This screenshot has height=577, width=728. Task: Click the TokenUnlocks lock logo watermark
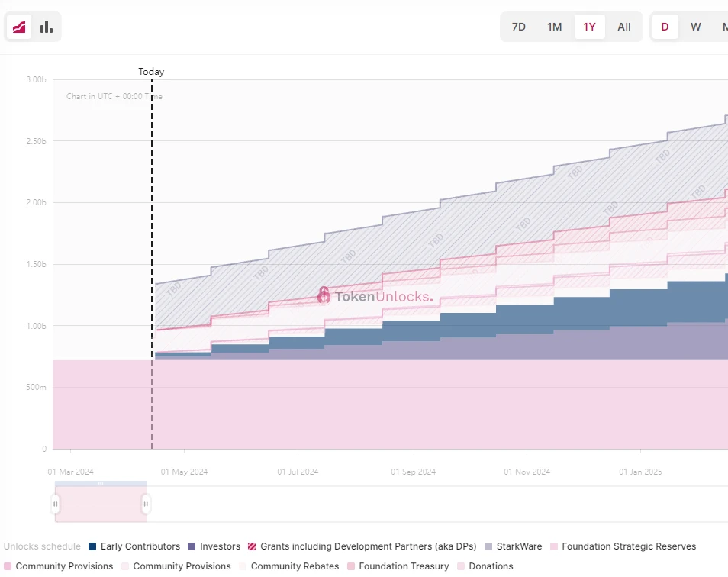point(324,295)
